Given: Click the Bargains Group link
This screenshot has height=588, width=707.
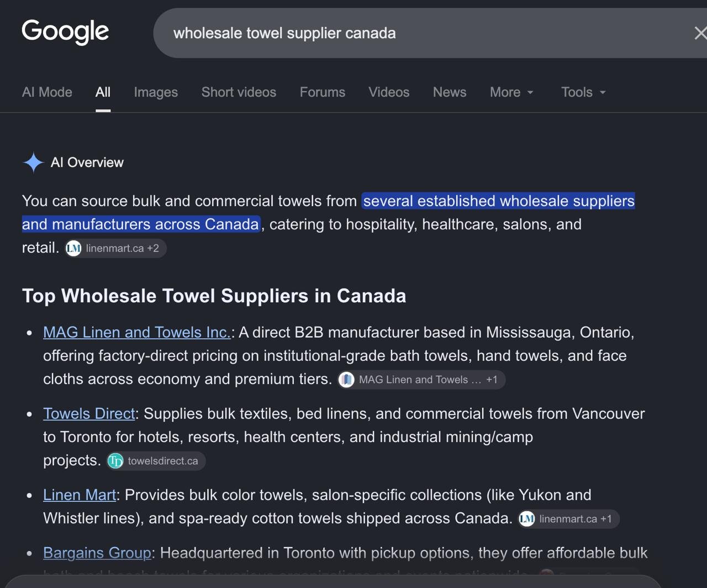Looking at the screenshot, I should click(x=97, y=553).
